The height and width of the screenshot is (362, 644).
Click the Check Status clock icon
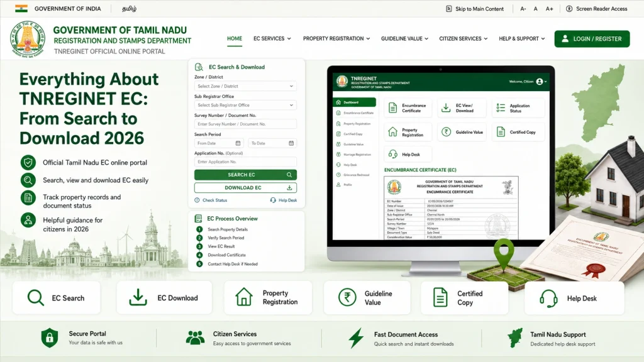click(197, 200)
